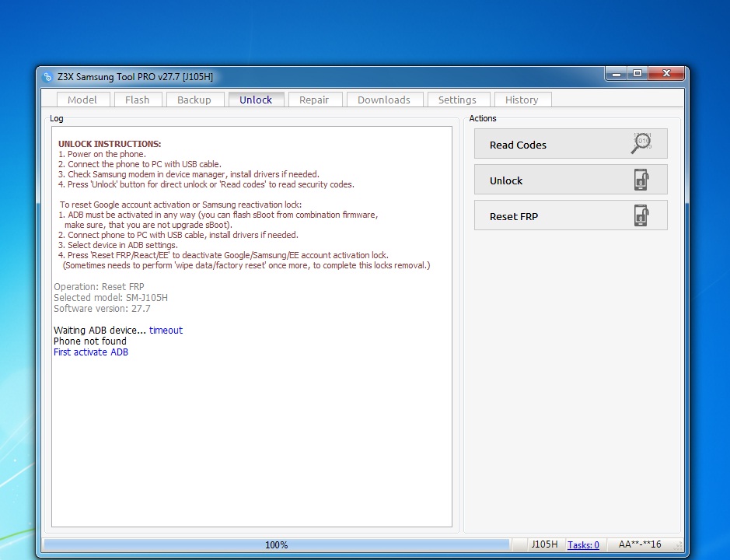Click the AA**-**16 card status entry
Screen dimensions: 730x560
(640, 544)
